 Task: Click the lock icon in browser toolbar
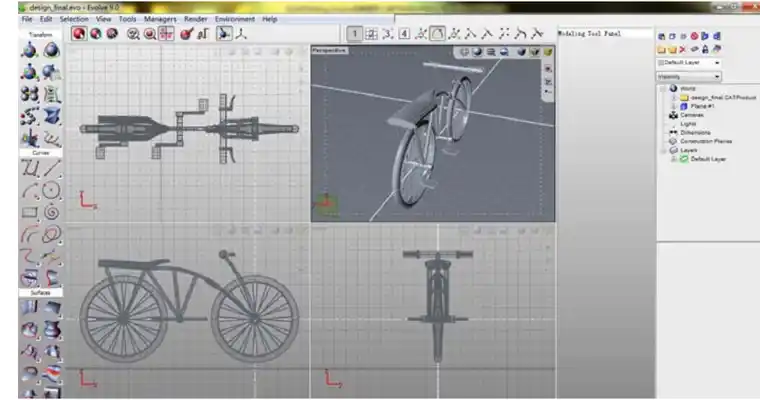coord(705,49)
